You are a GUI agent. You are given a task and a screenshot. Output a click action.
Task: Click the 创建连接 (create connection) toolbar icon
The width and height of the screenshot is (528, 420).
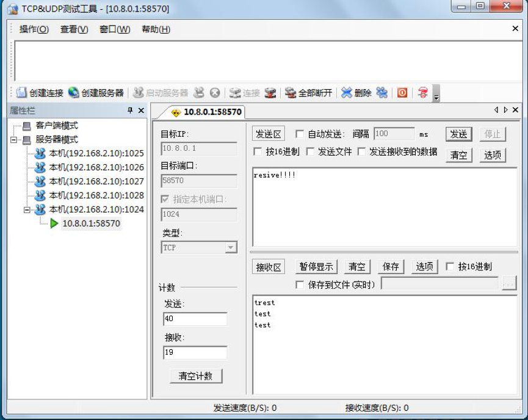[40, 93]
